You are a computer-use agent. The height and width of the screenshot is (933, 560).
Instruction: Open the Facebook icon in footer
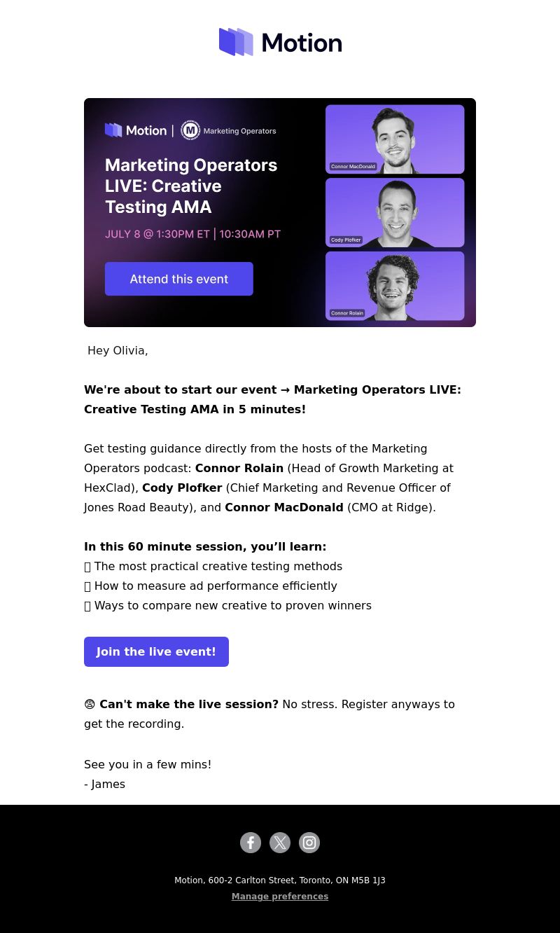pos(251,843)
